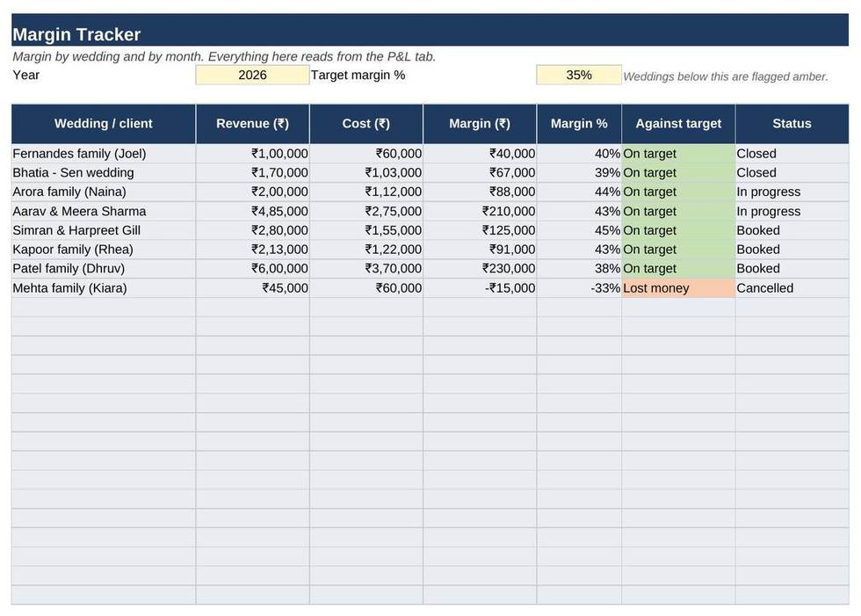Click the Margin (₹) column header
861x616 pixels.
pyautogui.click(x=480, y=124)
